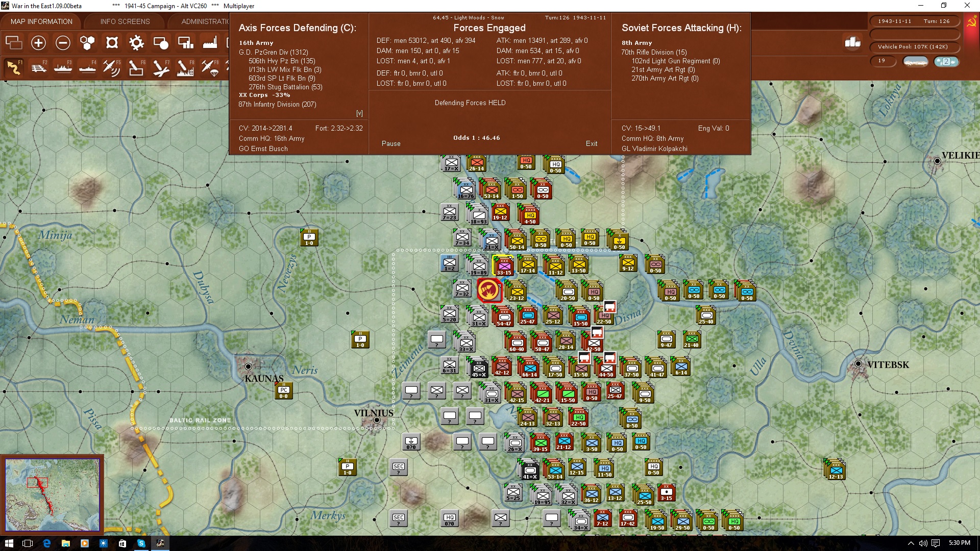Image resolution: width=980 pixels, height=551 pixels.
Task: Click the zoom in plus icon
Action: click(x=38, y=43)
